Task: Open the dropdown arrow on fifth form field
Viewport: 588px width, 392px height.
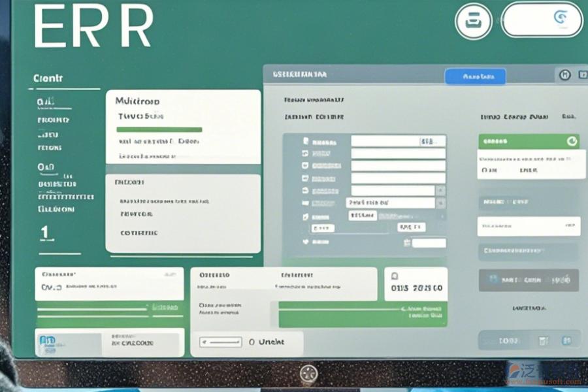Action: 441,191
